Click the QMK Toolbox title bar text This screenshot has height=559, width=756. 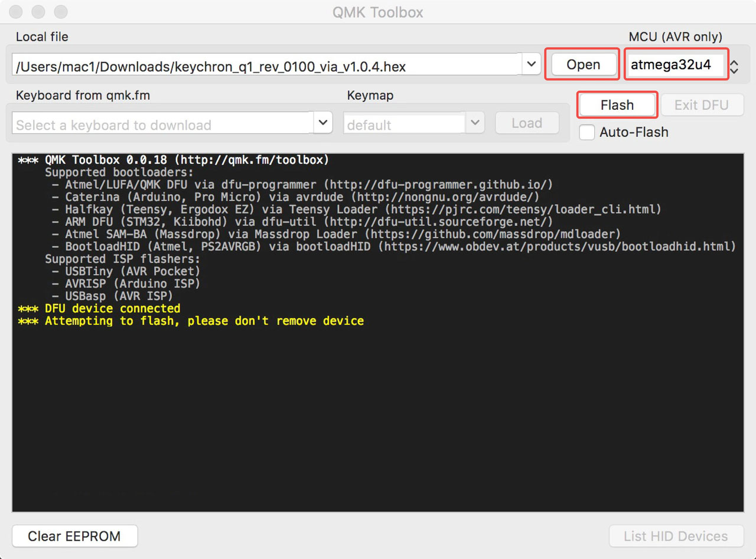pyautogui.click(x=377, y=12)
